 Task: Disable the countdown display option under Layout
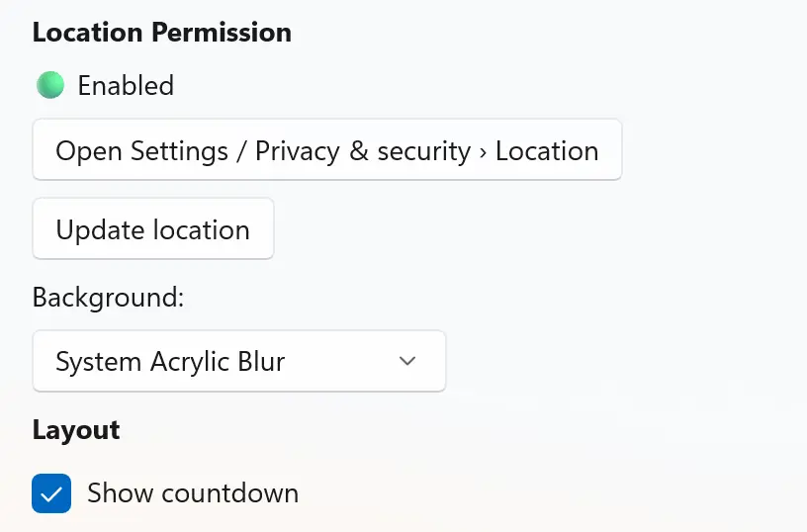(x=51, y=493)
